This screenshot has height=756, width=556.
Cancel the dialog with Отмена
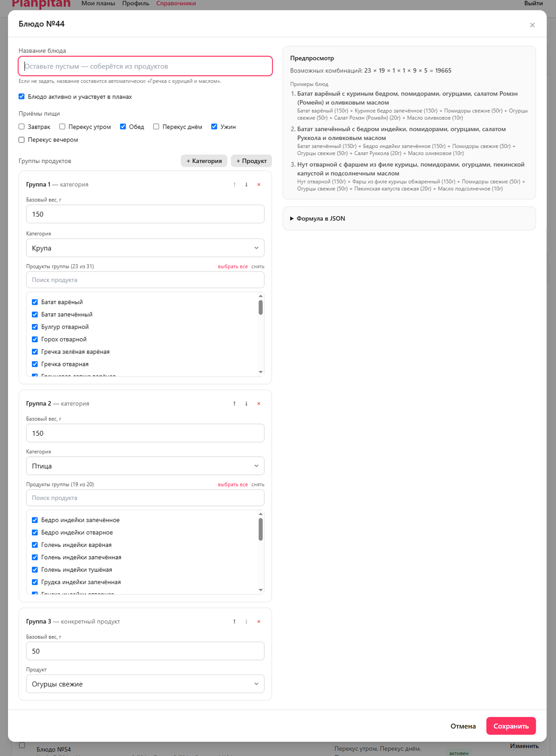[463, 726]
